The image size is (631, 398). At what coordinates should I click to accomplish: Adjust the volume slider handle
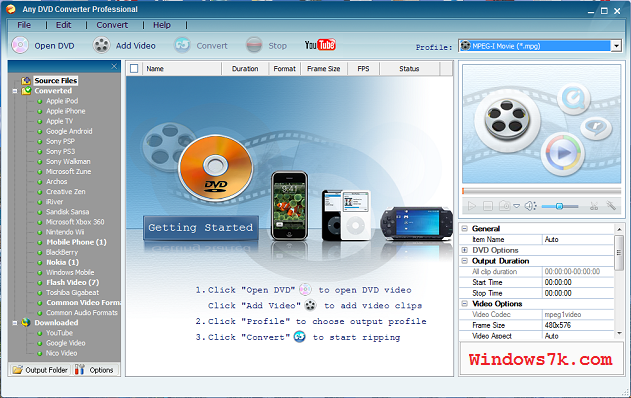[559, 206]
